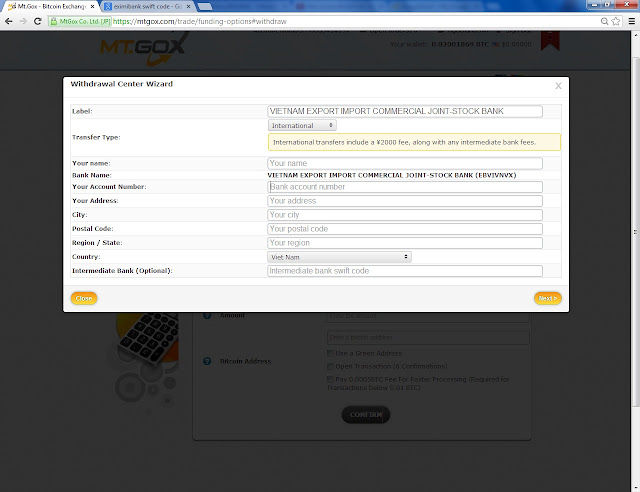Click the wallet balance 0.02001869 BTC
This screenshot has width=640, height=492.
click(x=460, y=44)
